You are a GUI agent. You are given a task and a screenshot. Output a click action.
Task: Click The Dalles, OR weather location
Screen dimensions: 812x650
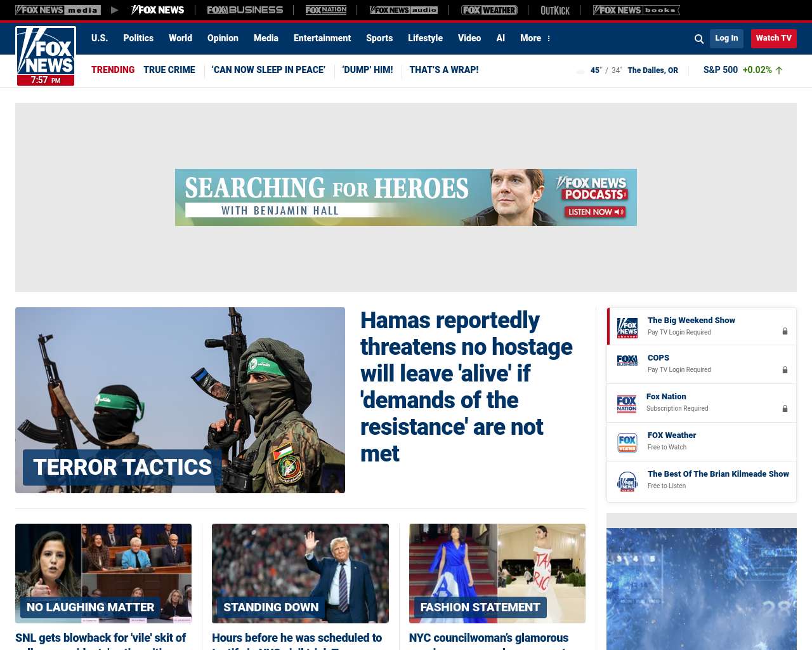(x=653, y=70)
